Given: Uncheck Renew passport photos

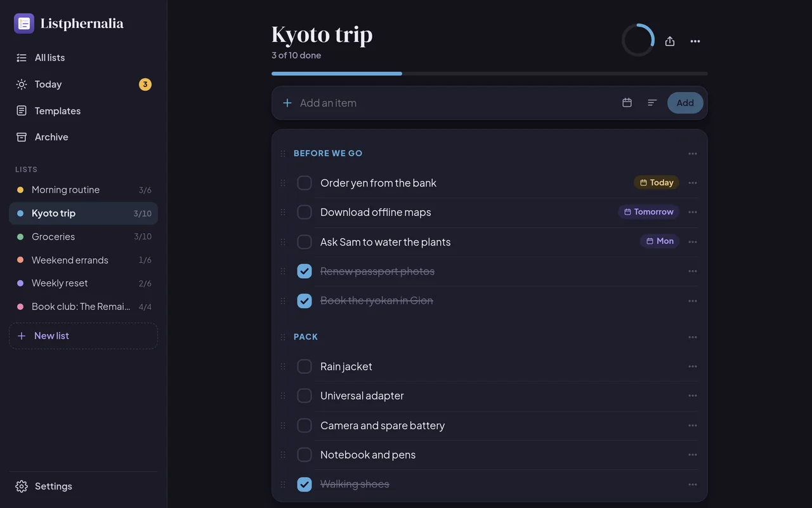Looking at the screenshot, I should point(304,271).
